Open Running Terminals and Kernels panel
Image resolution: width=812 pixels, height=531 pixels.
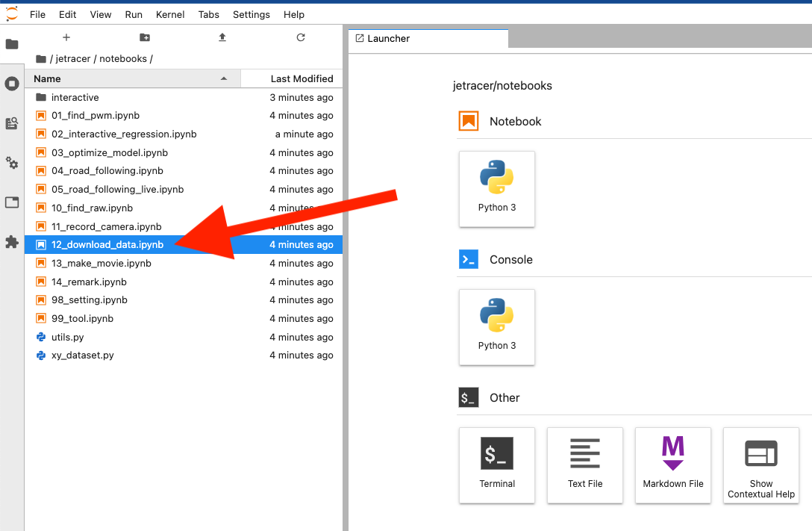12,84
